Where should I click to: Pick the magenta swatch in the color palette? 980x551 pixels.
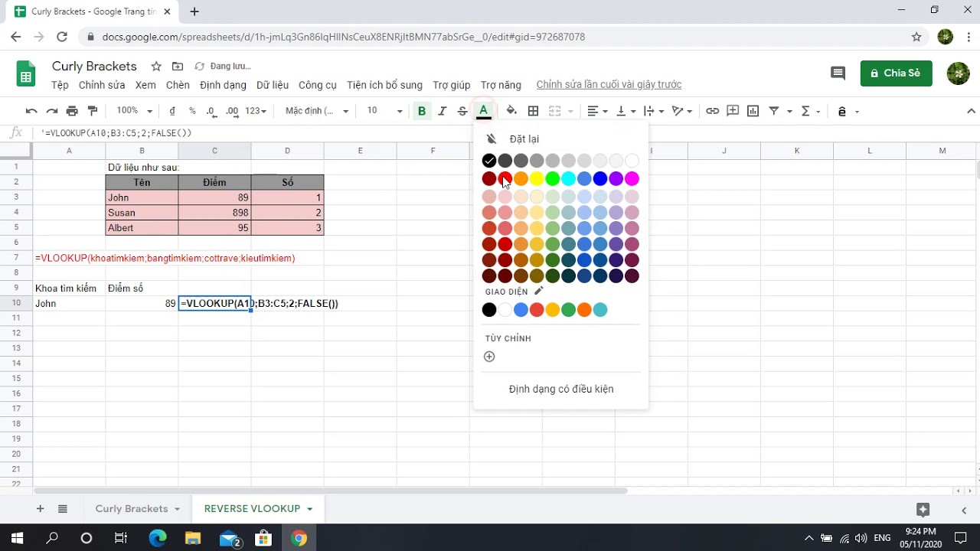pos(632,178)
